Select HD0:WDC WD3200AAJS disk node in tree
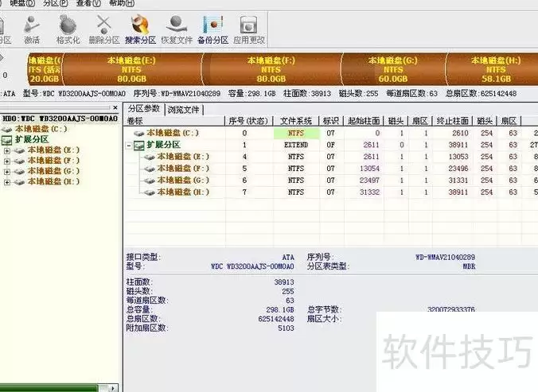This screenshot has width=538, height=392. (60, 118)
